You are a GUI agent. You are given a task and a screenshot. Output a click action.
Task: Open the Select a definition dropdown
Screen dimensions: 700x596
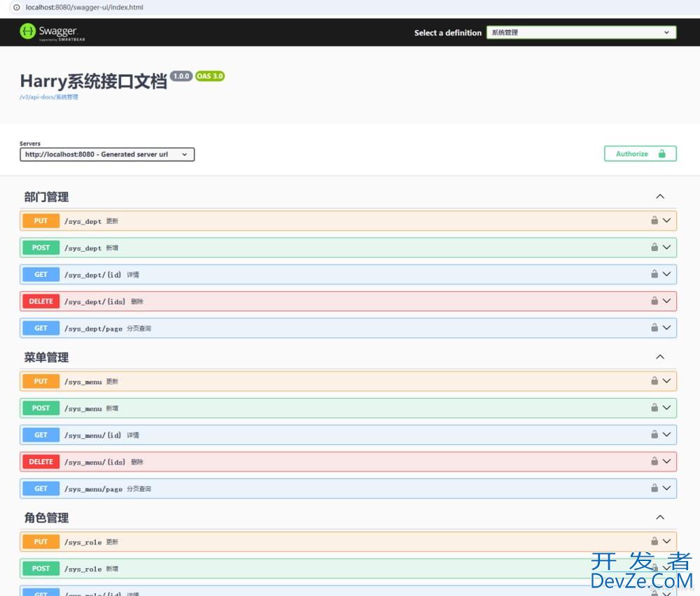click(581, 32)
